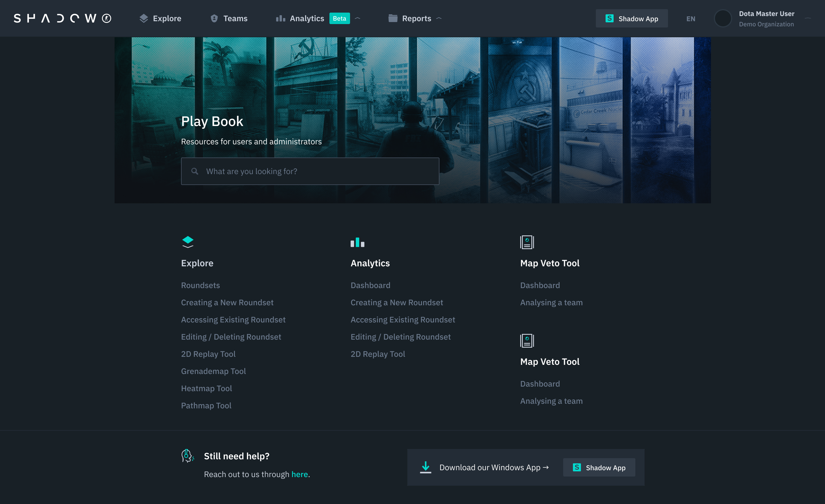825x504 pixels.
Task: Click the user profile avatar
Action: tap(723, 18)
